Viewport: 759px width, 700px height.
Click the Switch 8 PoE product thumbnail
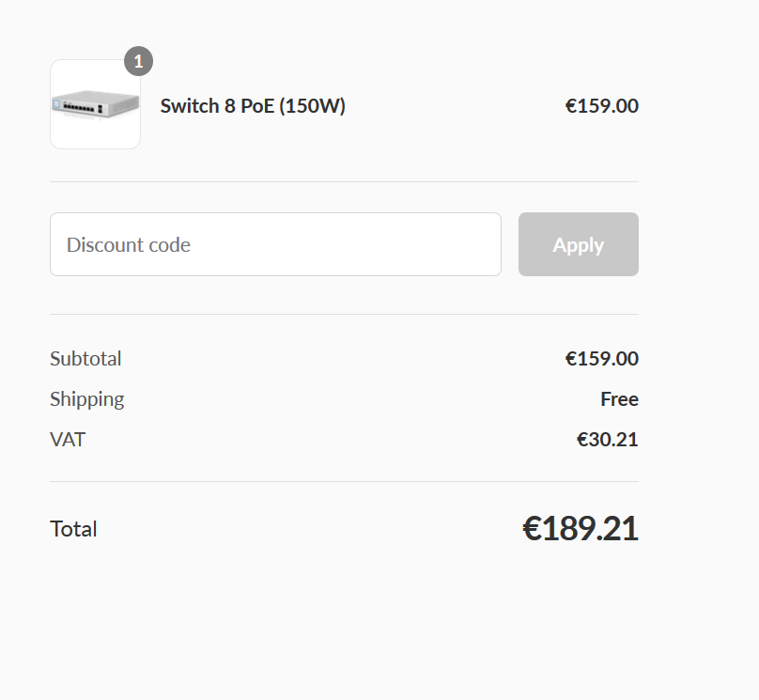95,104
